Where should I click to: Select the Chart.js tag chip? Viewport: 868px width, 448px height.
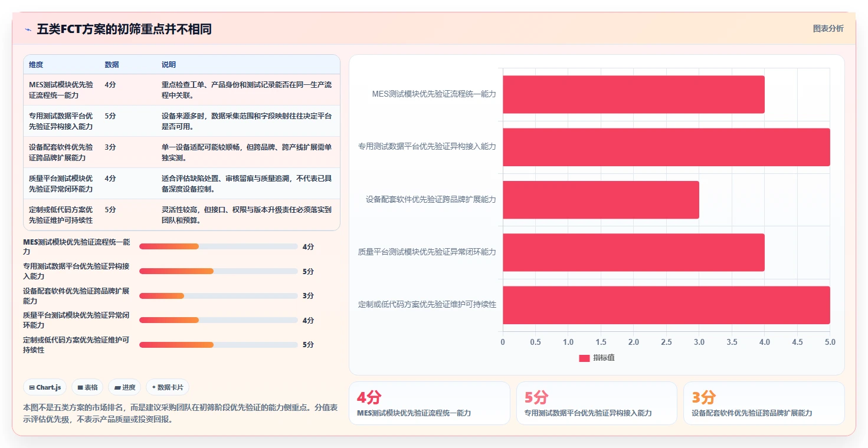pos(45,387)
